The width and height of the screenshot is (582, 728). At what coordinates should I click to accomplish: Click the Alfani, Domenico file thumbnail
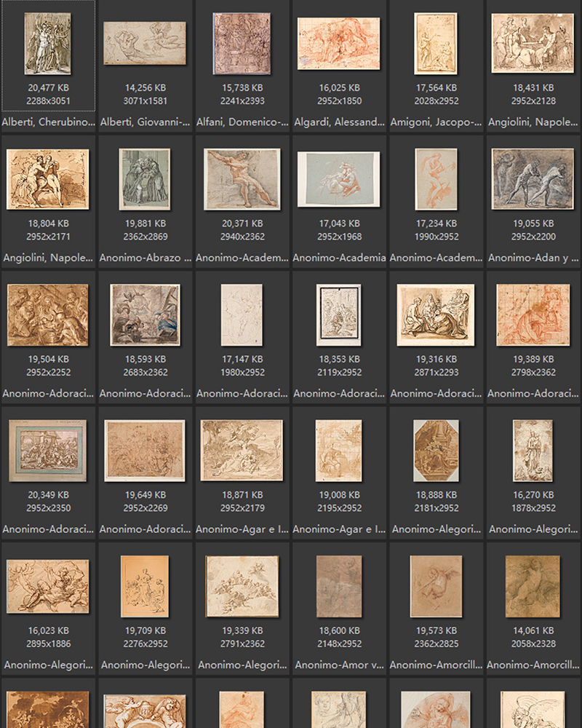242,43
